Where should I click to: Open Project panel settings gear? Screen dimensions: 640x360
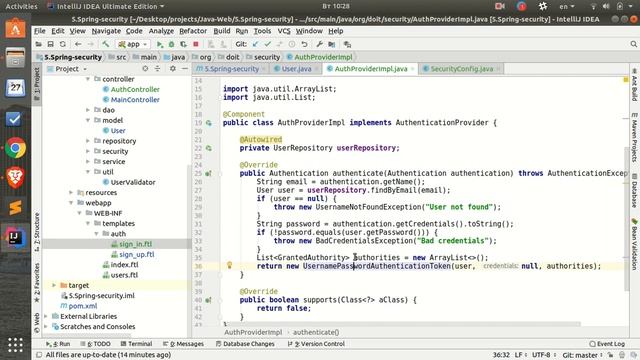tap(173, 69)
